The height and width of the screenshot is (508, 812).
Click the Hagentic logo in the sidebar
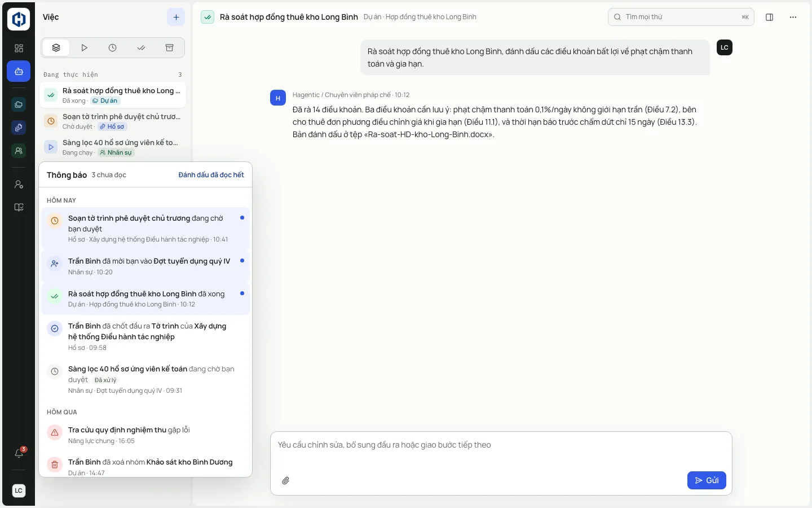point(19,19)
